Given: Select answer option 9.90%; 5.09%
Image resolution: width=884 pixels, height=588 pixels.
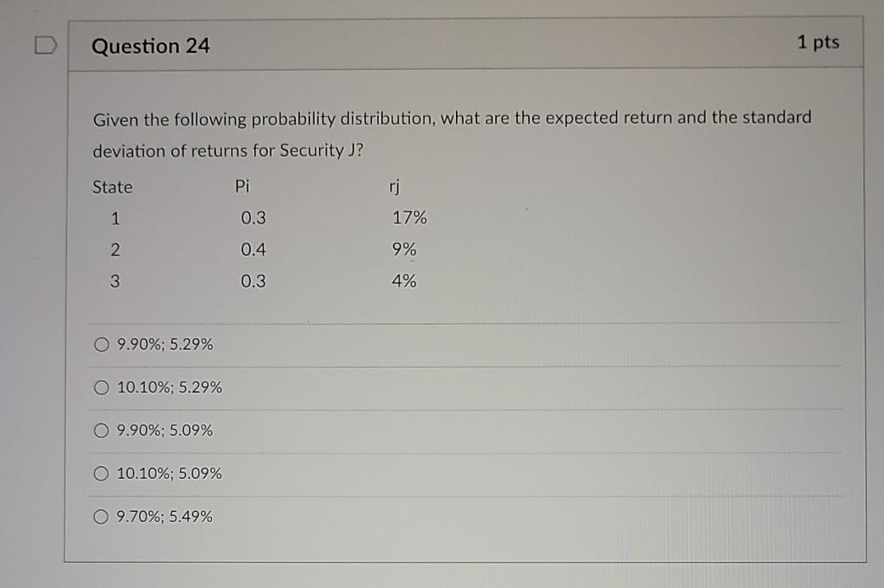Looking at the screenshot, I should click(100, 430).
